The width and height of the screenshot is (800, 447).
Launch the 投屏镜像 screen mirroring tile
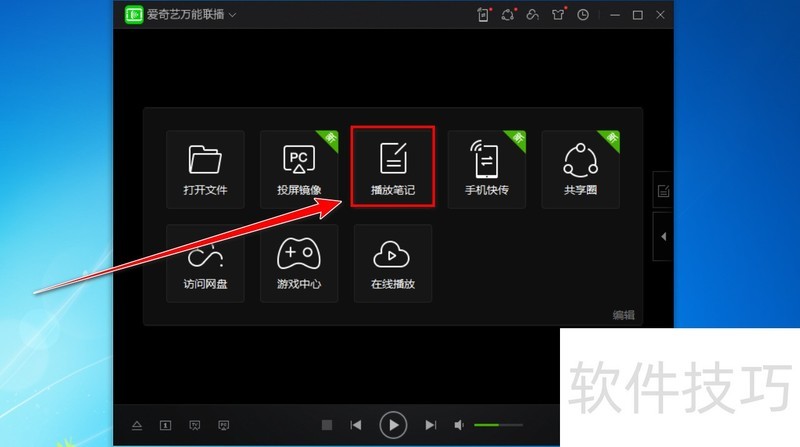(299, 169)
